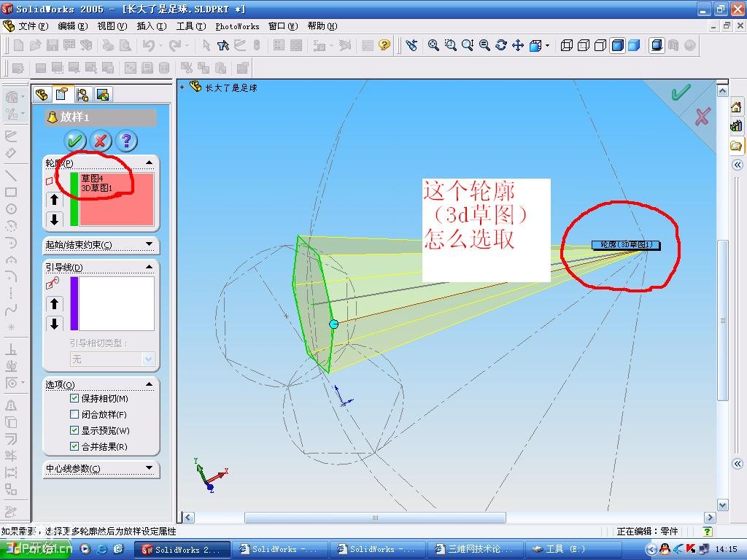Image resolution: width=747 pixels, height=560 pixels.
Task: Open loft help question mark button
Action: (x=125, y=141)
